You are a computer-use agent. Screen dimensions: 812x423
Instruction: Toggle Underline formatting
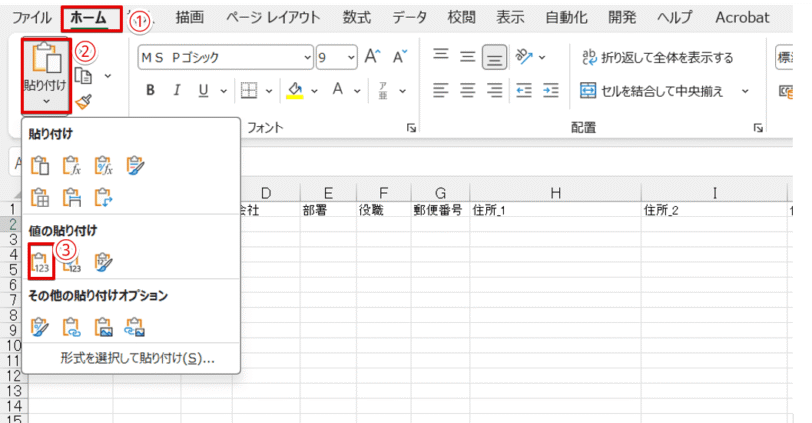[204, 91]
